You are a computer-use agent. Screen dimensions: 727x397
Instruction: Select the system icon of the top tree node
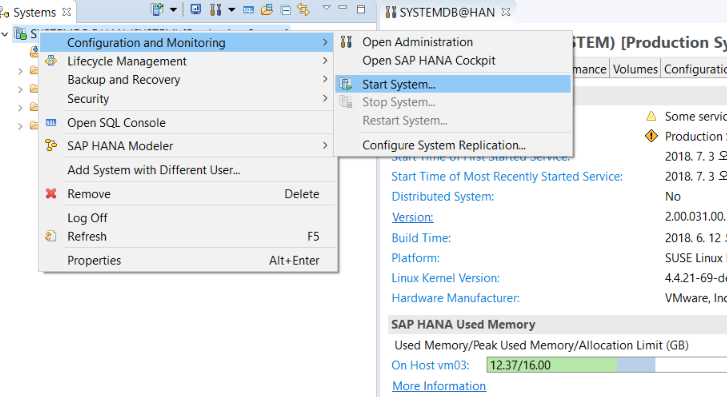tap(20, 33)
